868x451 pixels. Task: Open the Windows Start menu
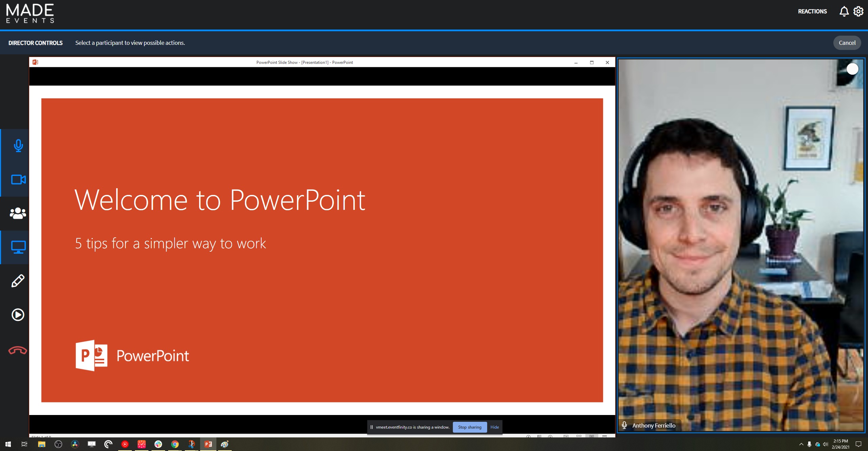[x=8, y=444]
